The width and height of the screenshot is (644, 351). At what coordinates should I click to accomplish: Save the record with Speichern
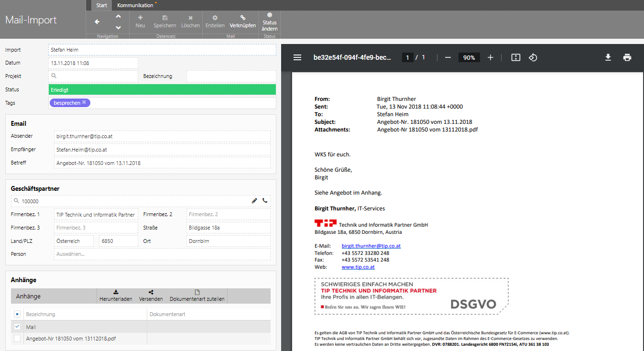[165, 22]
